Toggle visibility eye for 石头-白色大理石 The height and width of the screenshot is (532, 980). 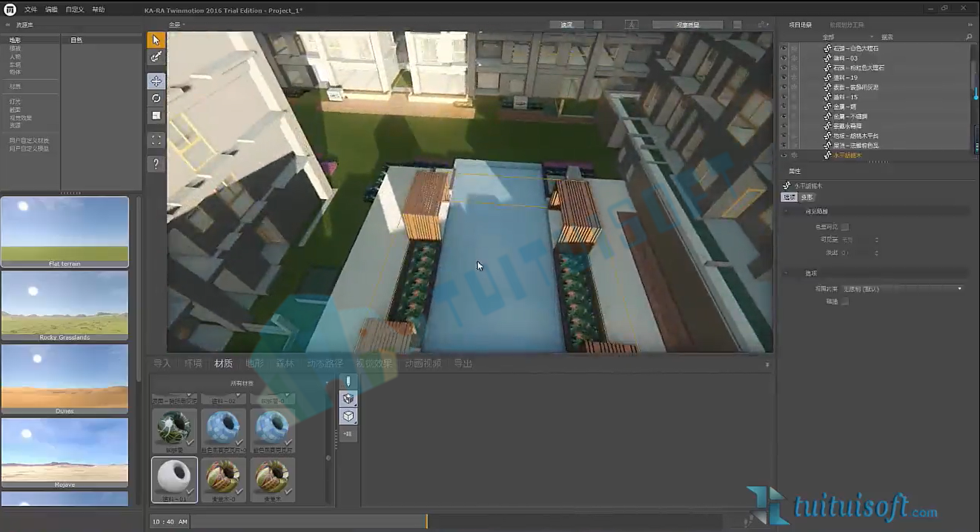pos(784,48)
